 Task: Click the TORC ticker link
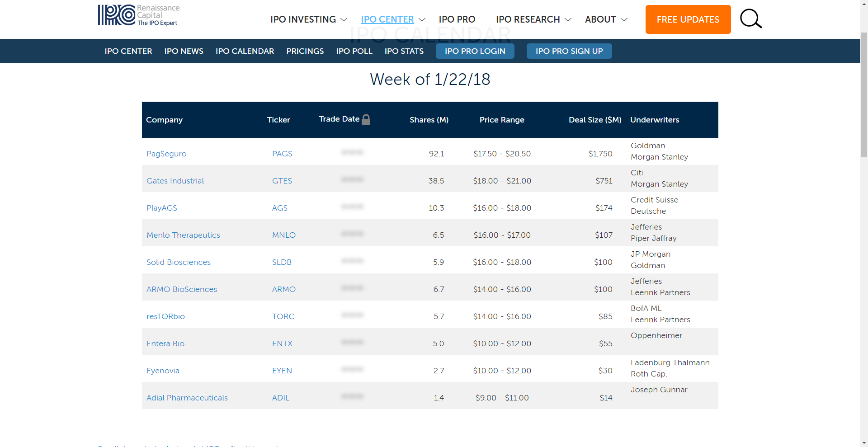click(283, 316)
